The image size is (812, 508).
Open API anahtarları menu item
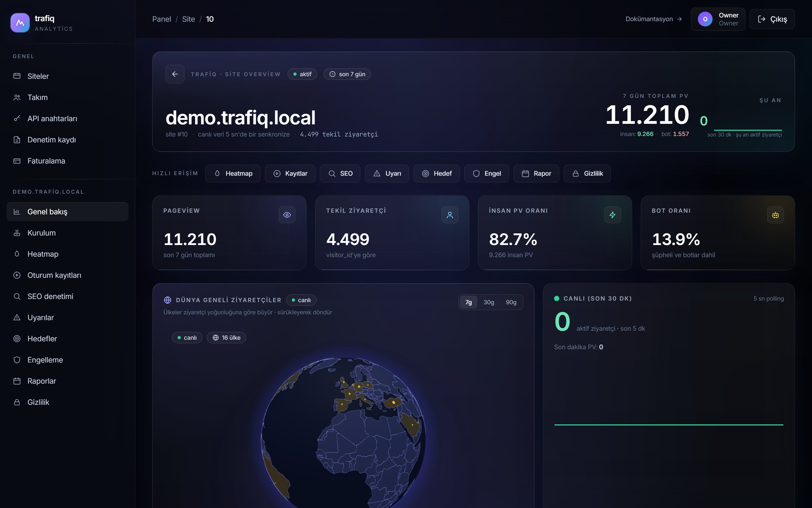click(67, 119)
